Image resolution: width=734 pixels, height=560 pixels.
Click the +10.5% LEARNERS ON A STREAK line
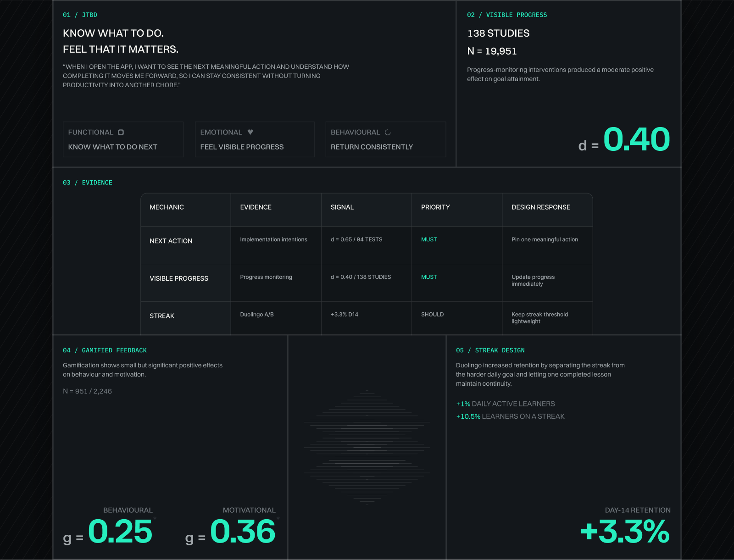[x=510, y=416]
